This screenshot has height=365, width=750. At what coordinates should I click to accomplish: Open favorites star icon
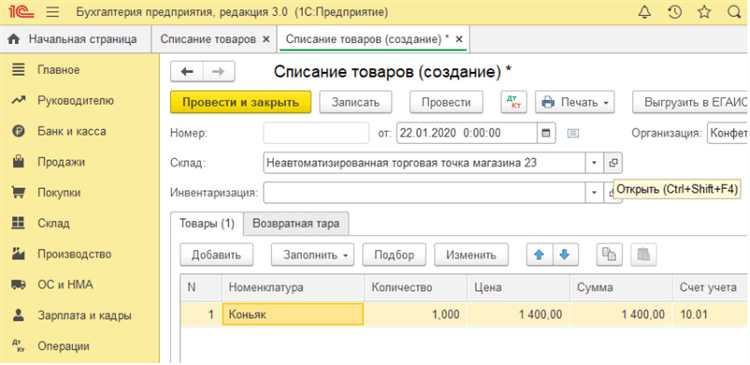tap(704, 12)
